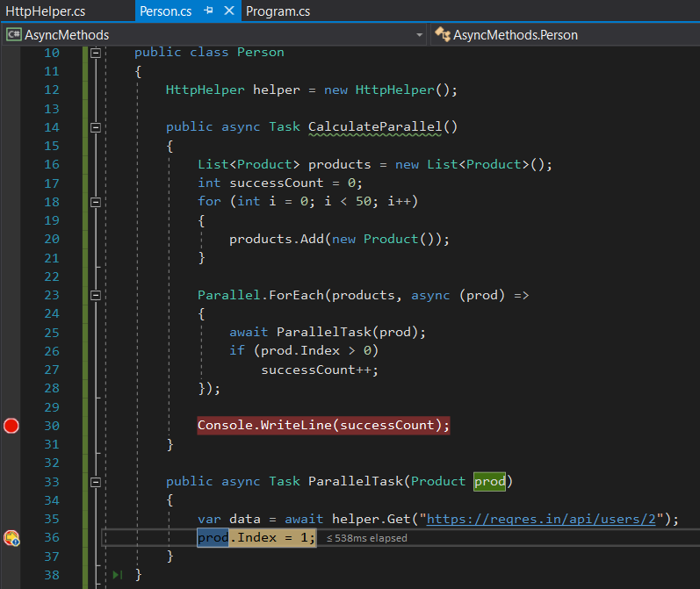The width and height of the screenshot is (700, 589).
Task: Click the CalculateParallel method name
Action: 375,126
